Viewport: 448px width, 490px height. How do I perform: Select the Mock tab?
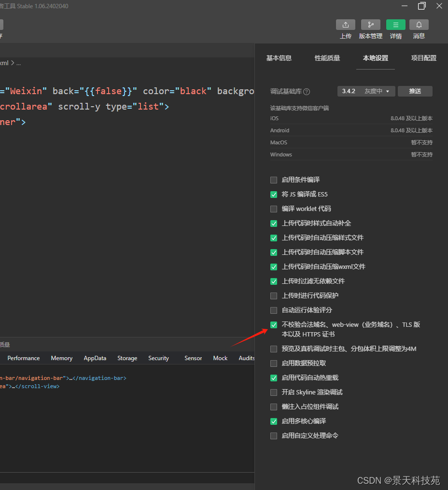(x=220, y=358)
